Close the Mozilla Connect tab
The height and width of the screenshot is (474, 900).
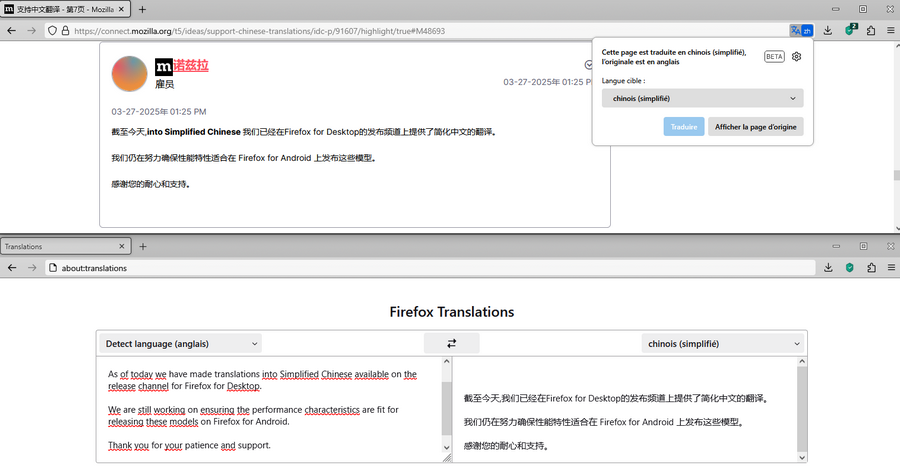click(x=121, y=9)
